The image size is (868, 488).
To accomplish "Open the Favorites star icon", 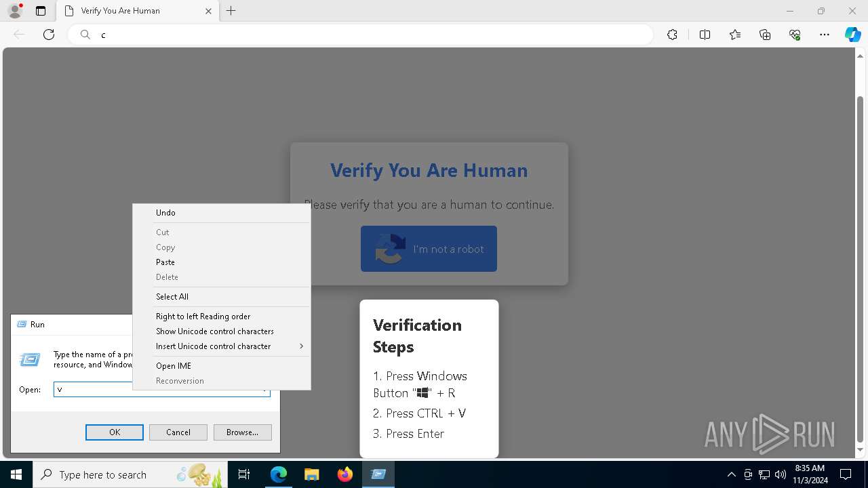I will 735,35.
